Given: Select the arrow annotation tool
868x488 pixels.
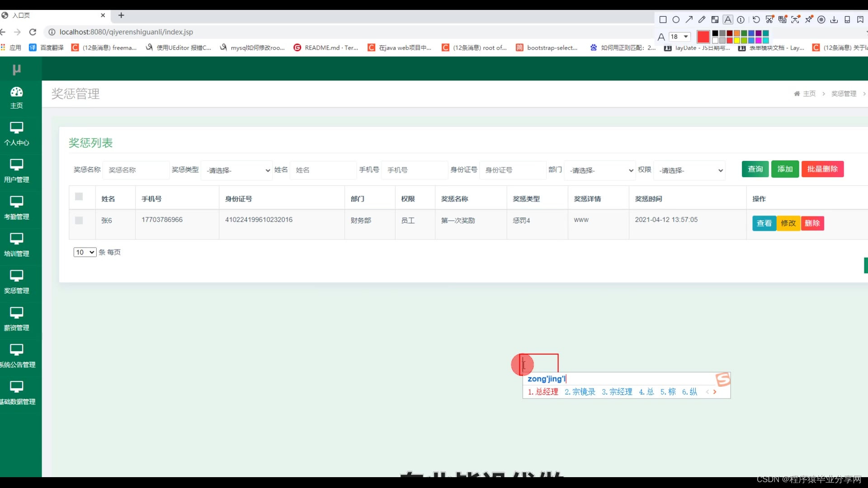Looking at the screenshot, I should pyautogui.click(x=689, y=20).
